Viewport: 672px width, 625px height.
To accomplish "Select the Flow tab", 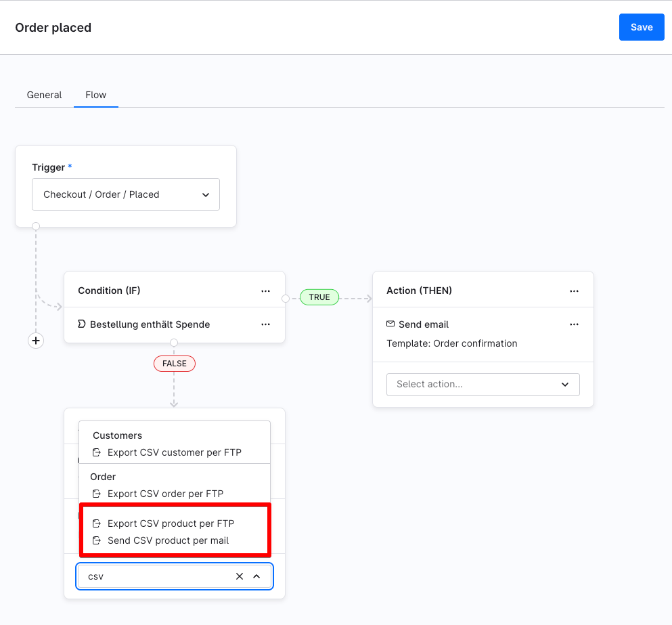I will click(95, 95).
